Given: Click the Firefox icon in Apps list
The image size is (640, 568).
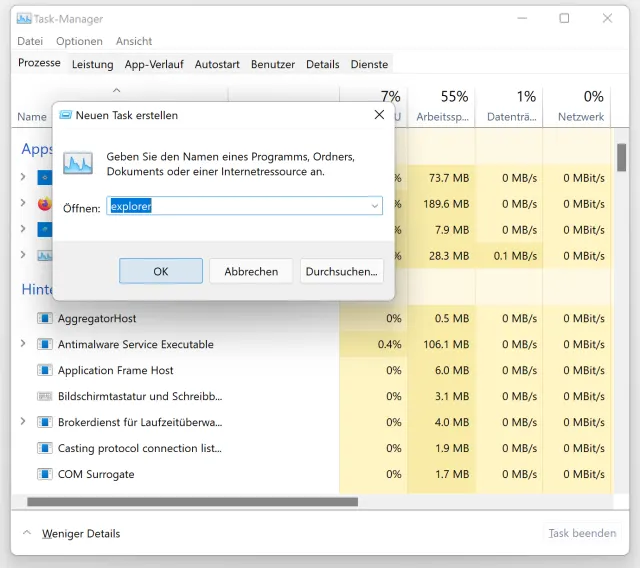Looking at the screenshot, I should point(44,204).
